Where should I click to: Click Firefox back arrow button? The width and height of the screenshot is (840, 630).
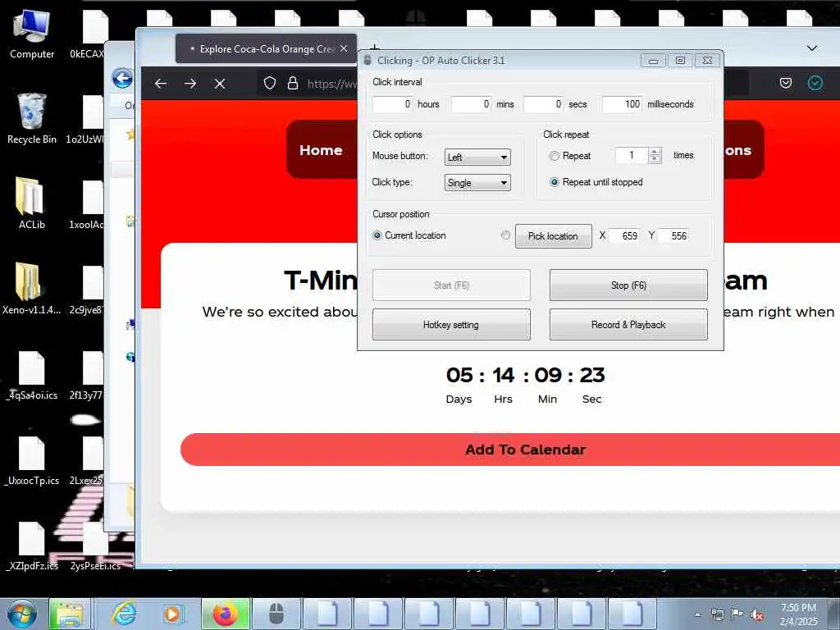click(161, 84)
